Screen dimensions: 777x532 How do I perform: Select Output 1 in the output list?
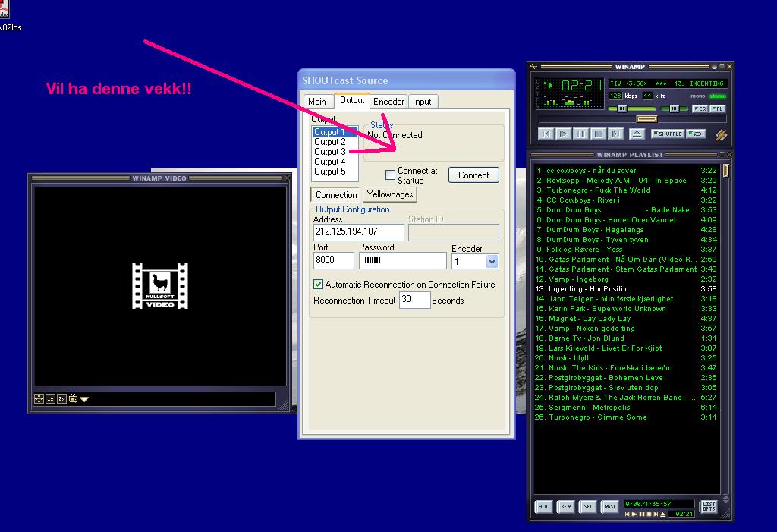point(335,132)
